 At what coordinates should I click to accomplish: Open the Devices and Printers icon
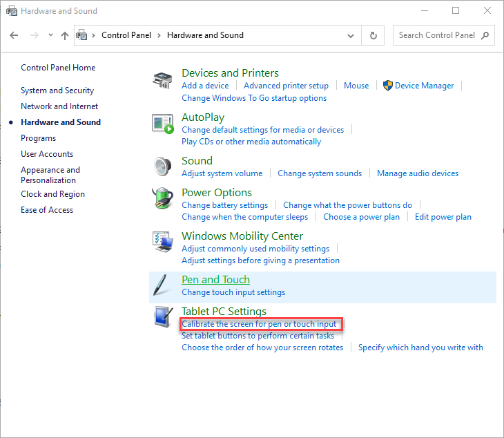pos(163,80)
